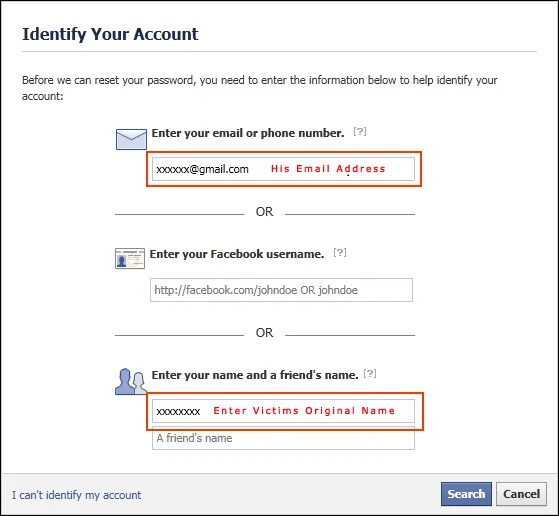This screenshot has width=559, height=516.
Task: Open I can't identify my account link
Action: 77,495
